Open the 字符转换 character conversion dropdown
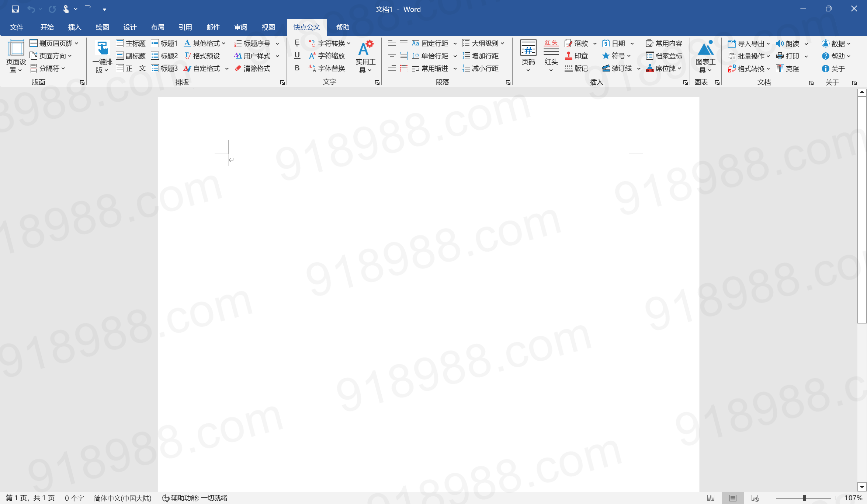The image size is (867, 504). click(x=330, y=43)
